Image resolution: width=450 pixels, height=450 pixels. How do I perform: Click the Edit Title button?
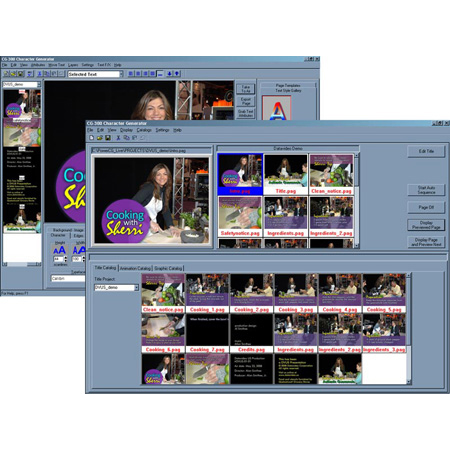coord(426,151)
